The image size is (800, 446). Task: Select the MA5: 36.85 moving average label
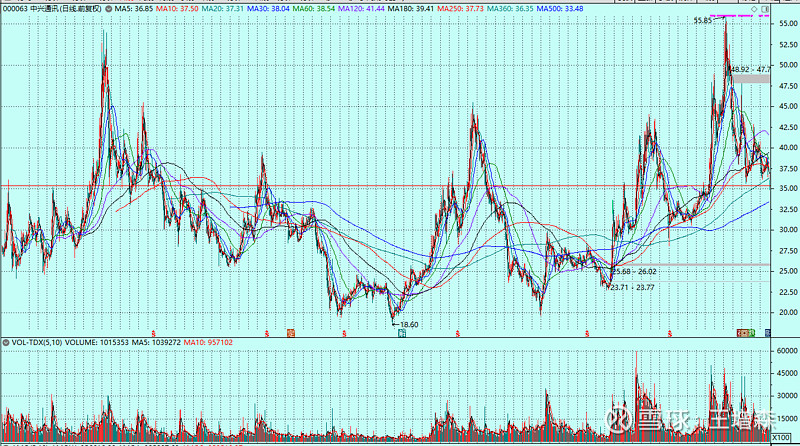click(x=133, y=7)
